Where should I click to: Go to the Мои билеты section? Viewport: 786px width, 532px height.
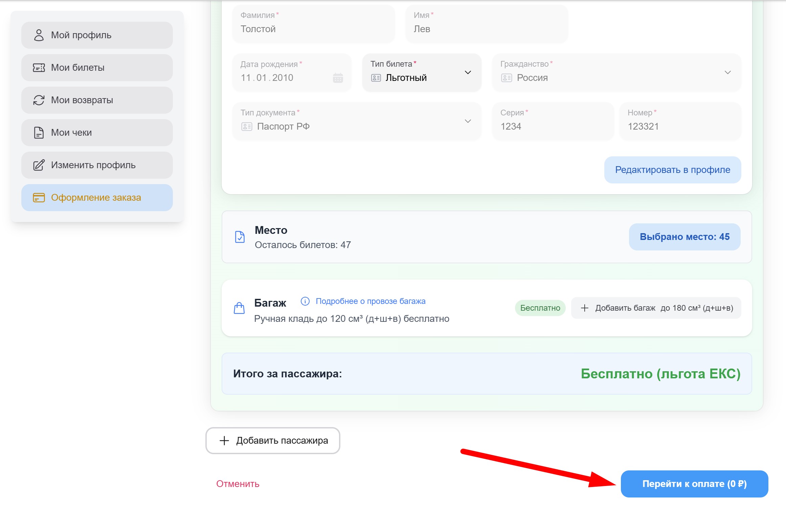(97, 68)
